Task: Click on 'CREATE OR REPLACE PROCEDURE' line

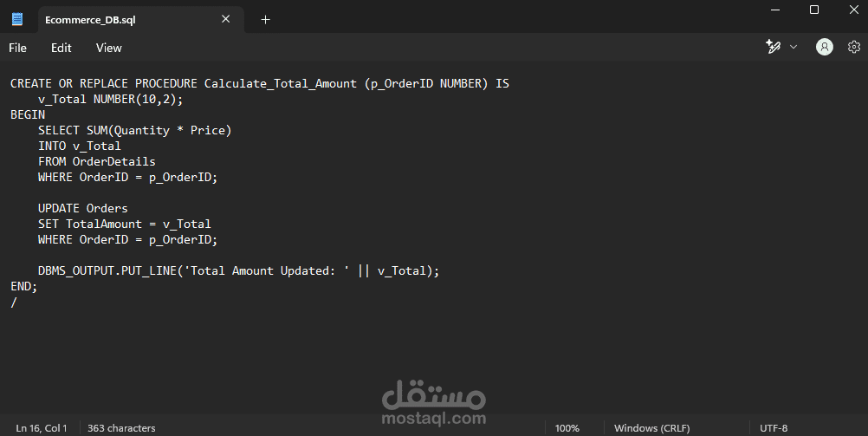Action: 260,84
